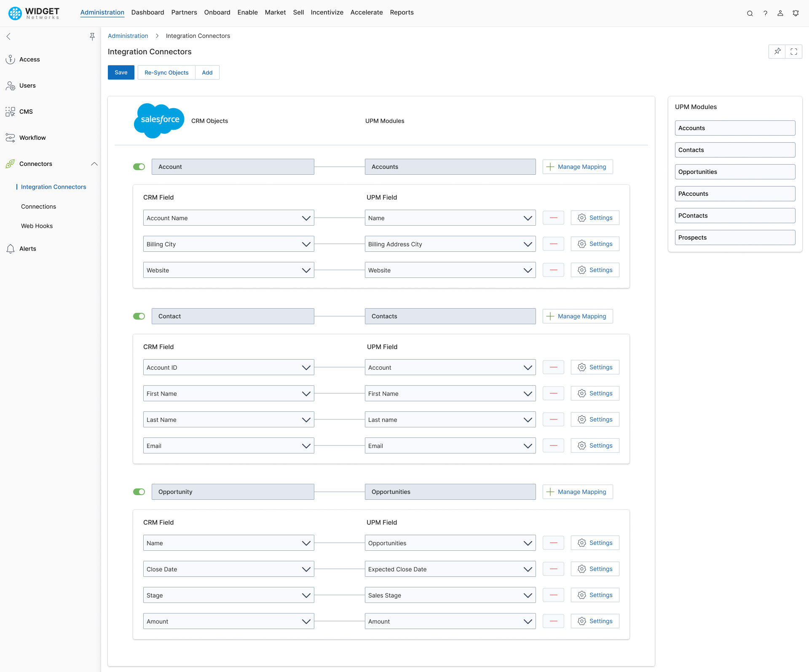The height and width of the screenshot is (672, 809).
Task: Pin the sidebar with pushpin icon
Action: [x=92, y=37]
